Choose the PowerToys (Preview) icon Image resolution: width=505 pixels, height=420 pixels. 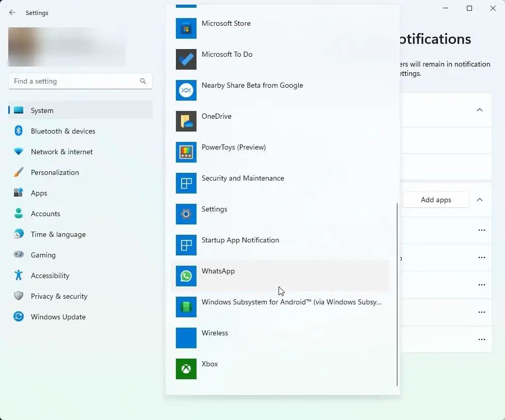coord(186,152)
